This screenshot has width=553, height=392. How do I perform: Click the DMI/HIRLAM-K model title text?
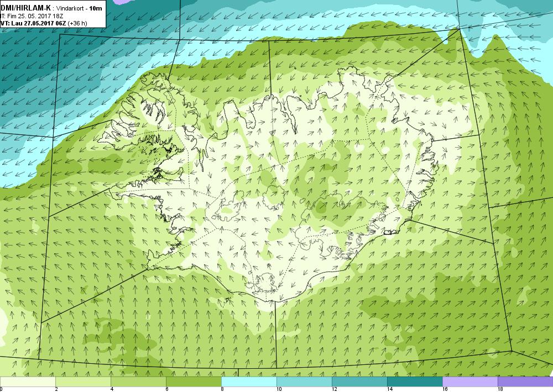[x=26, y=8]
